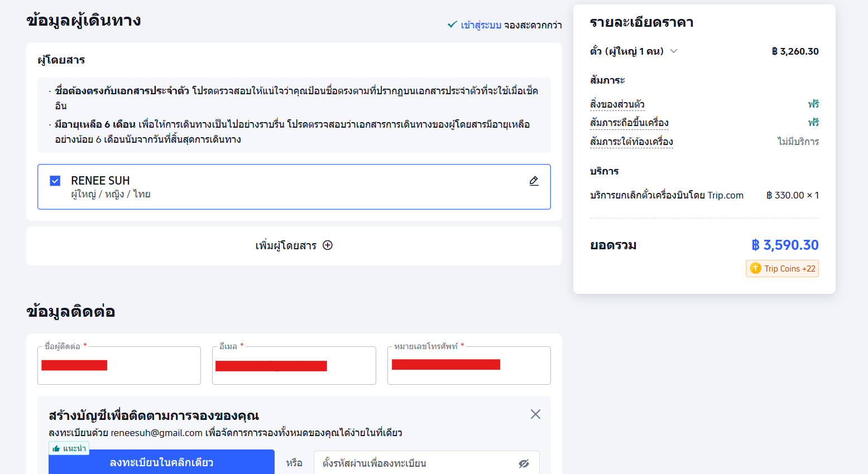Click the หมายเลขโทรศัพท์ phone number field
Viewport: 868px width, 474px height.
pyautogui.click(x=468, y=366)
